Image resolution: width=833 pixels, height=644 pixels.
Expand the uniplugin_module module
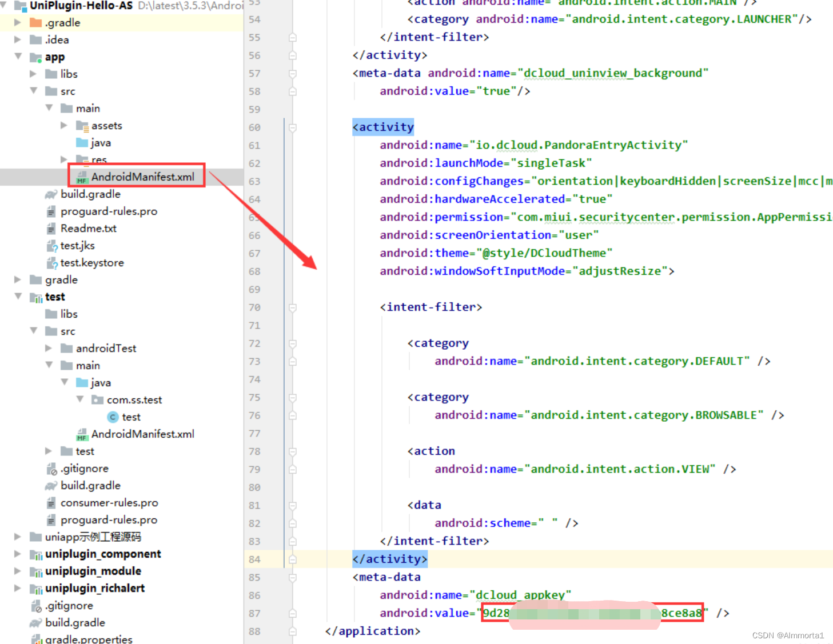click(17, 571)
